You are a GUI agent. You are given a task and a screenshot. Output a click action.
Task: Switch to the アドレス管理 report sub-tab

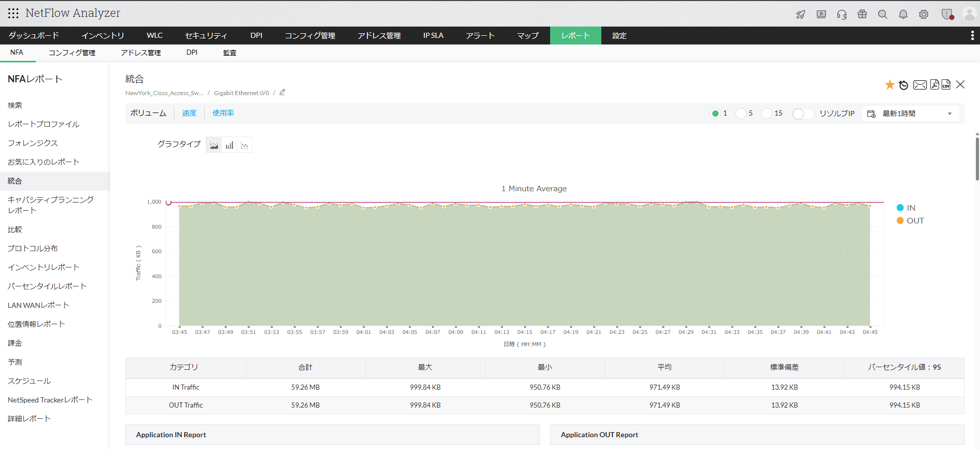(141, 53)
